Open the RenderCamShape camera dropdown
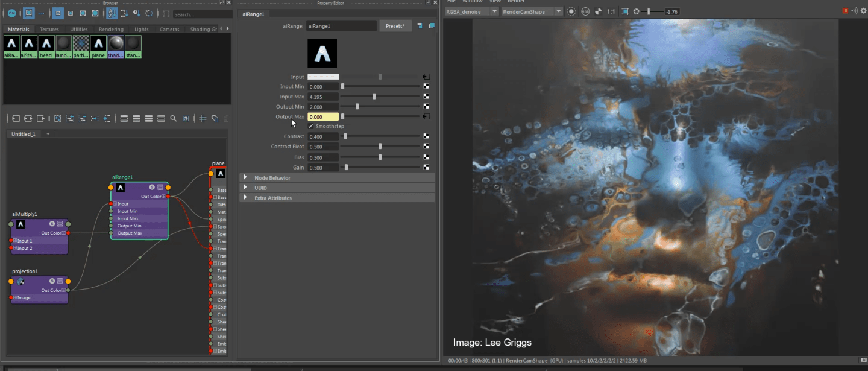 [532, 11]
